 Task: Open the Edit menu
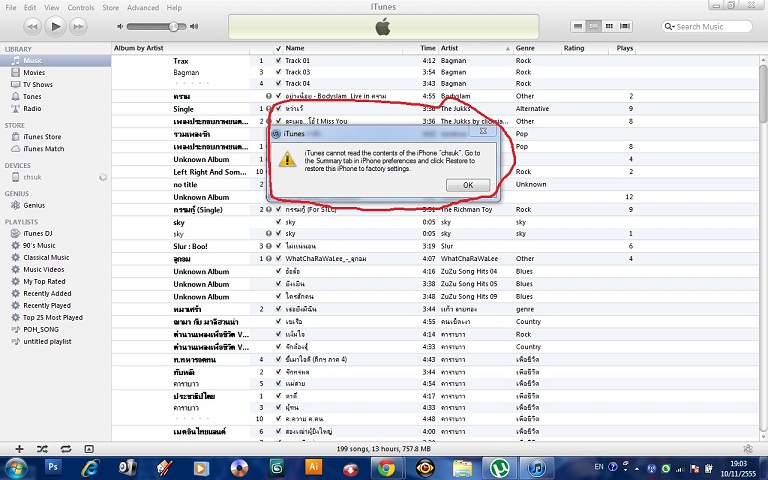coord(30,7)
